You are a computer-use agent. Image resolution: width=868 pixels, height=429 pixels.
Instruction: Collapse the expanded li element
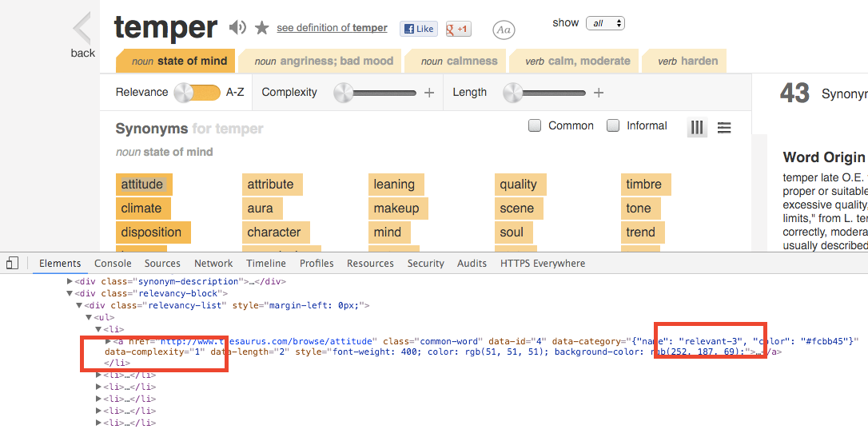click(x=98, y=329)
